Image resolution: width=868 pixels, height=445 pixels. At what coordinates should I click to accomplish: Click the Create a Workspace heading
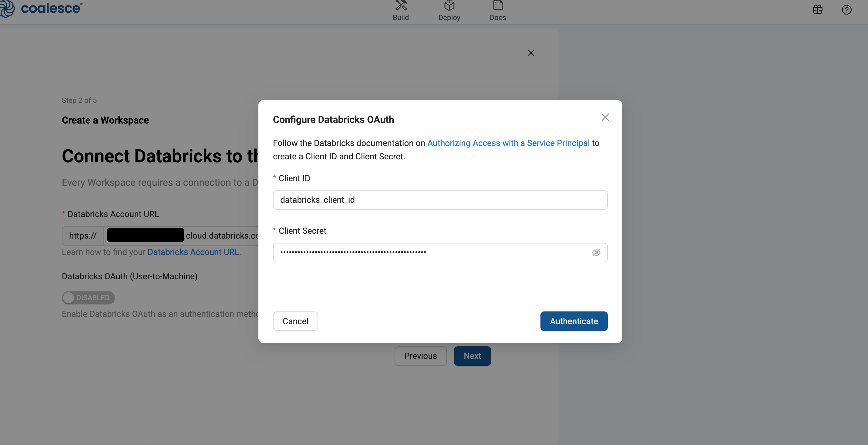(x=105, y=120)
